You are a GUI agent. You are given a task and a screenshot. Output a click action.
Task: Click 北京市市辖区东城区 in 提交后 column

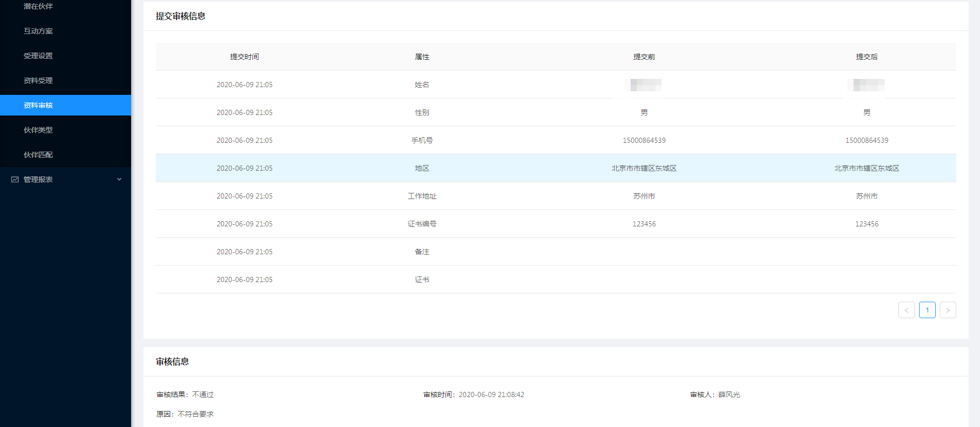[x=867, y=168]
